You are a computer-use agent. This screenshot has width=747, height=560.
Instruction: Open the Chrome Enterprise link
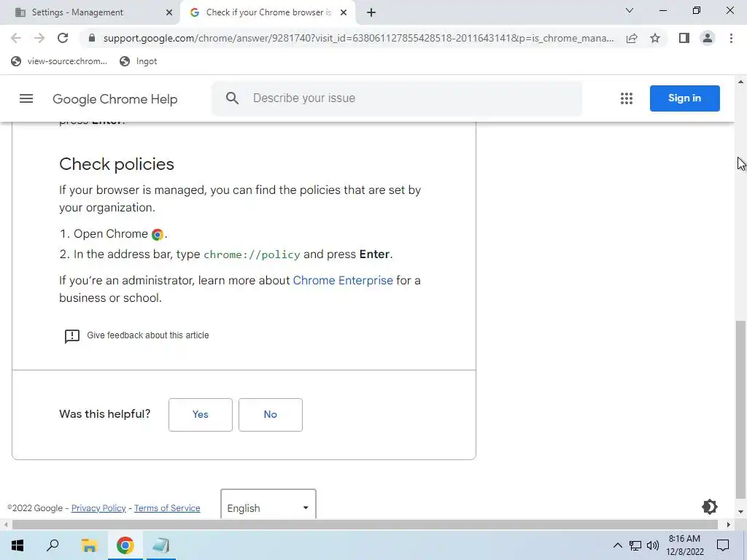(x=343, y=281)
